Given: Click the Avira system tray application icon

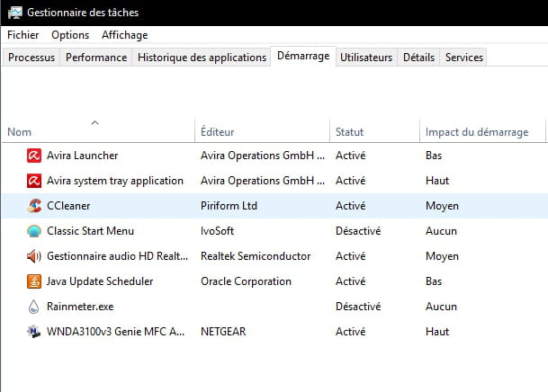Looking at the screenshot, I should point(34,181).
